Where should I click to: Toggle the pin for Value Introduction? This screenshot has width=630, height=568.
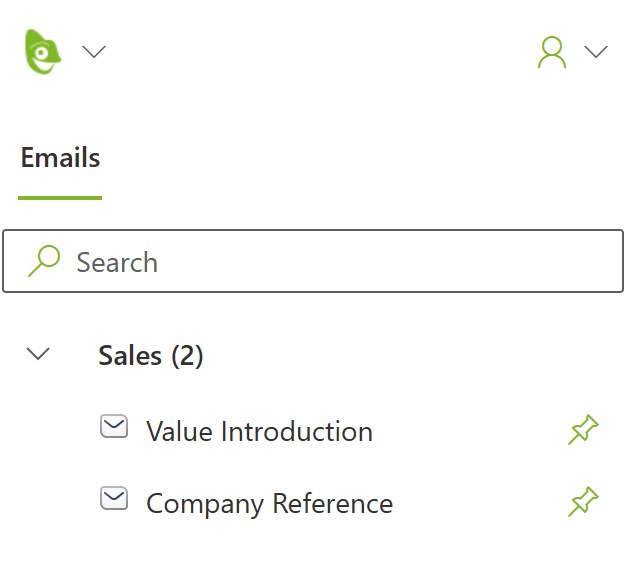583,430
